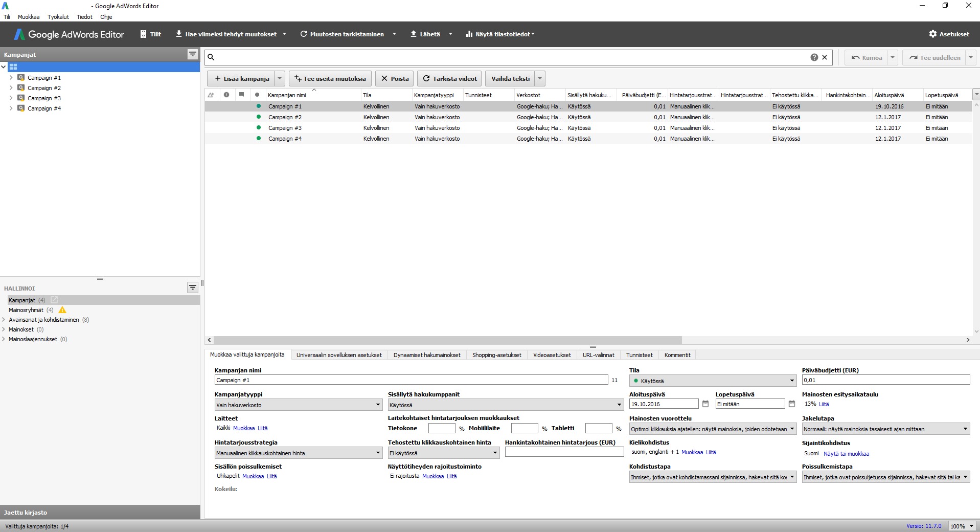The width and height of the screenshot is (980, 532).
Task: Open the URL-valinnat tab
Action: coord(599,355)
